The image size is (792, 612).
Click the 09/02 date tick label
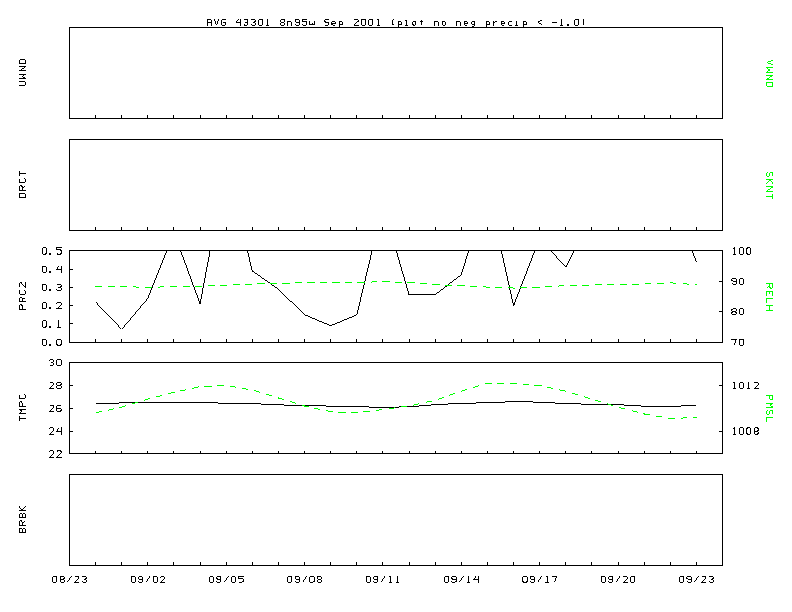(148, 580)
